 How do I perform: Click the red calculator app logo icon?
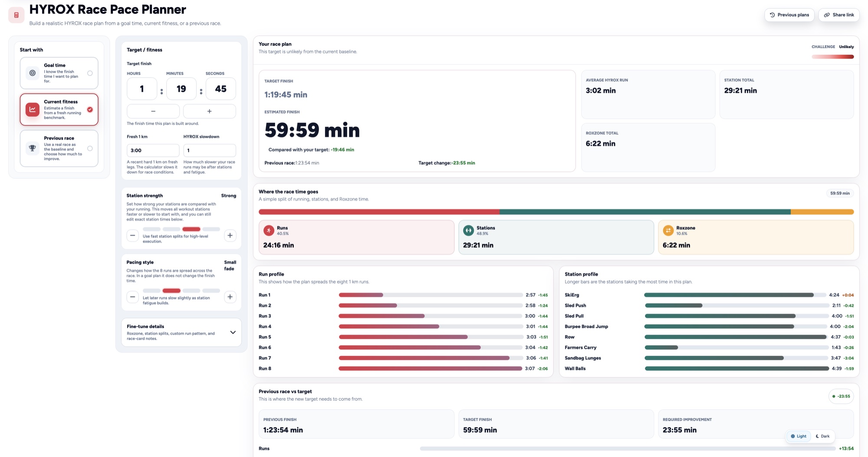click(16, 15)
